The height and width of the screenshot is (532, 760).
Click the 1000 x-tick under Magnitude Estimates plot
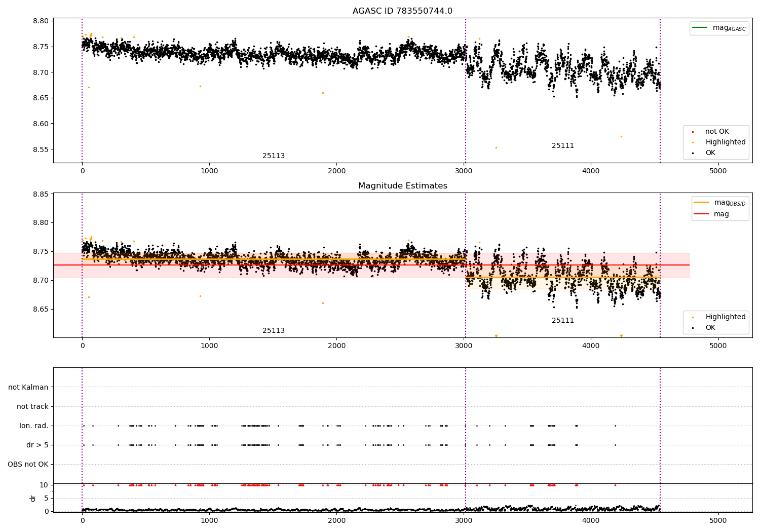tap(209, 346)
